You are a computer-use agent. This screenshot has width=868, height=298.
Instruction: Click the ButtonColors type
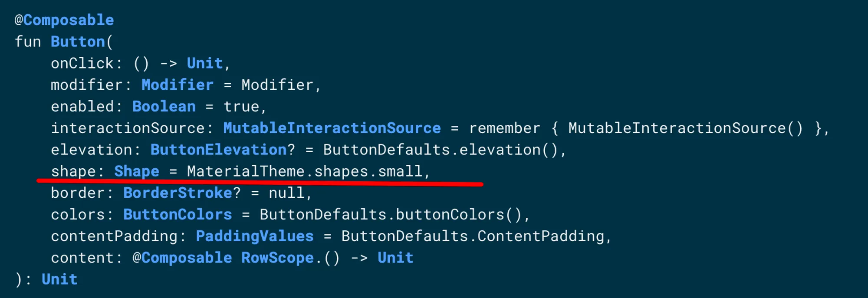[x=178, y=215]
